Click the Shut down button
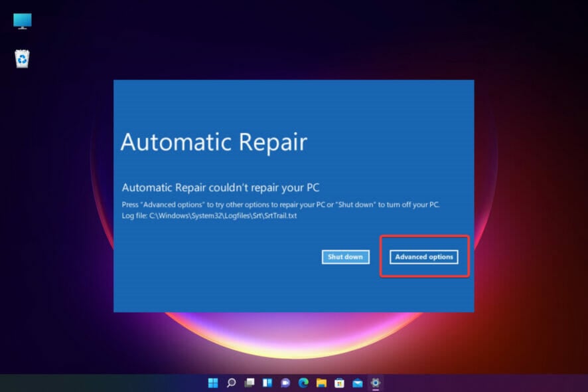The image size is (588, 392). tap(345, 257)
